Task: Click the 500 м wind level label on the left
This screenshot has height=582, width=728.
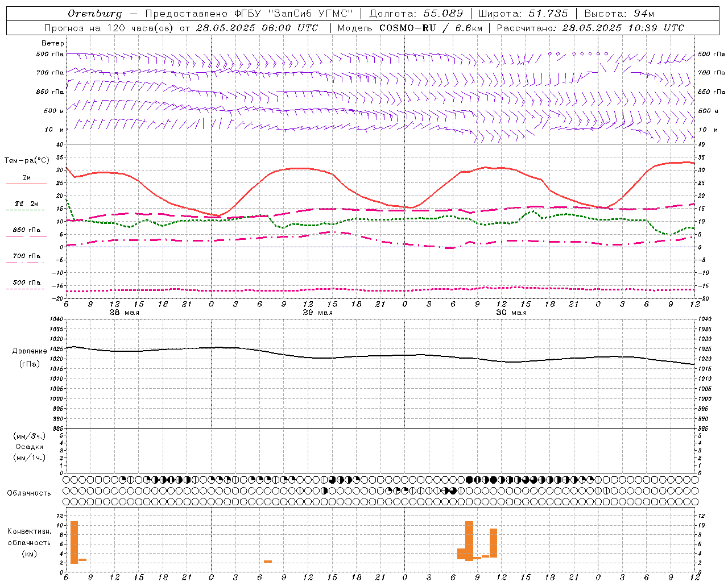Action: [x=54, y=111]
